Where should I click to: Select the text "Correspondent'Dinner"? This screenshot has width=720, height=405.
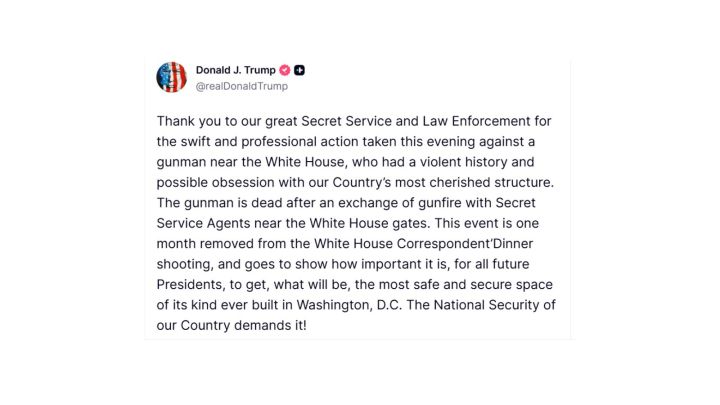coord(465,244)
